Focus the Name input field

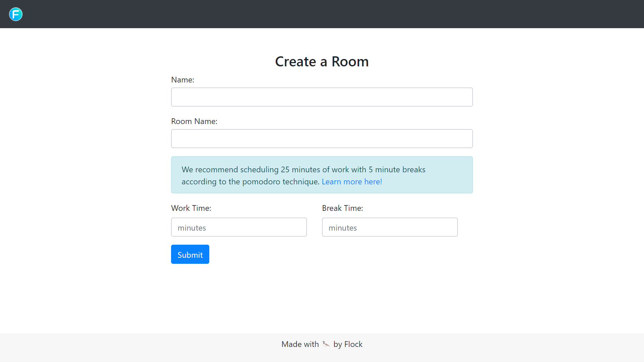pos(322,97)
